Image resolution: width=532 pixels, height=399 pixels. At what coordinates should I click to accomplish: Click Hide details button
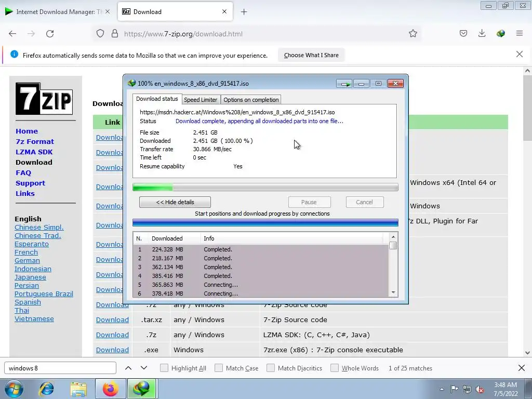pos(175,202)
